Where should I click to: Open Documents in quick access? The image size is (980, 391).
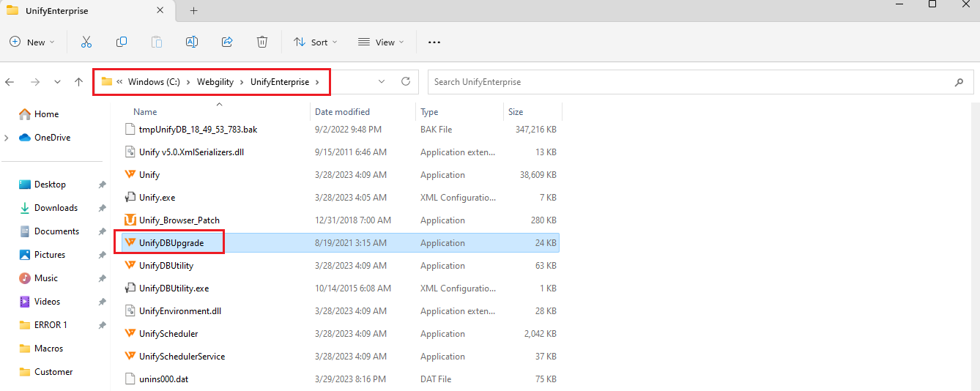(x=56, y=231)
